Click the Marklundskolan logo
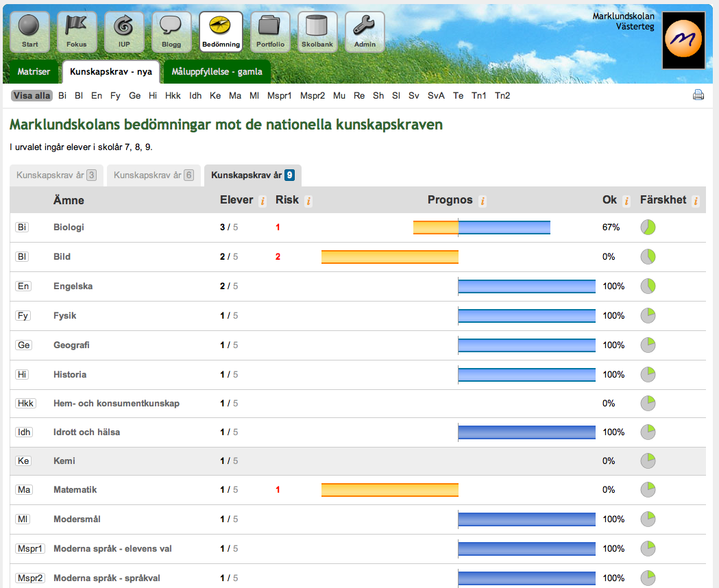The image size is (719, 588). (x=683, y=40)
